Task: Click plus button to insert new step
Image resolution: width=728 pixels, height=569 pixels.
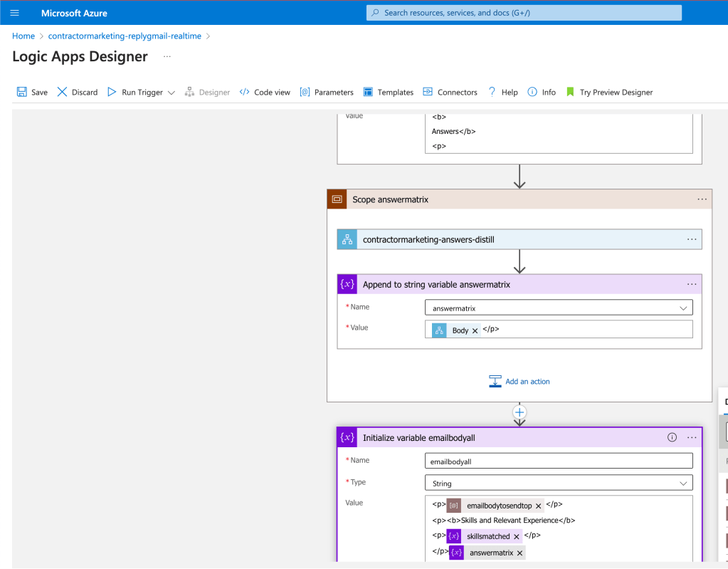Action: 519,412
